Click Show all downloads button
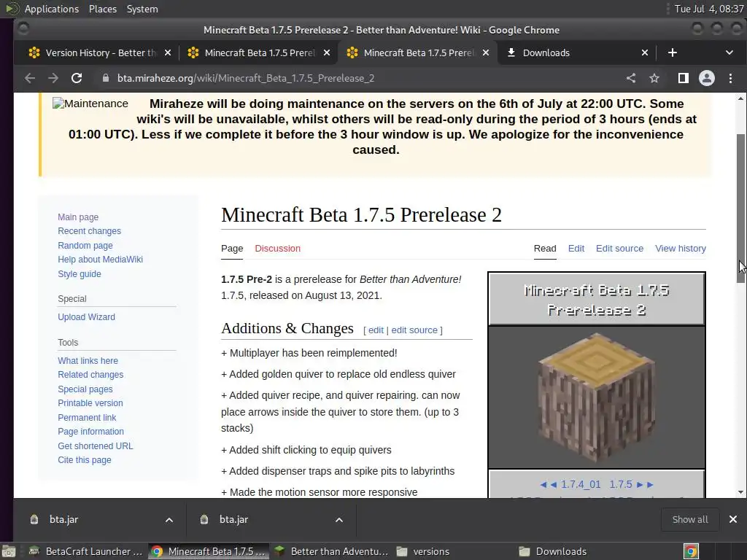The height and width of the screenshot is (560, 747). pos(690,519)
